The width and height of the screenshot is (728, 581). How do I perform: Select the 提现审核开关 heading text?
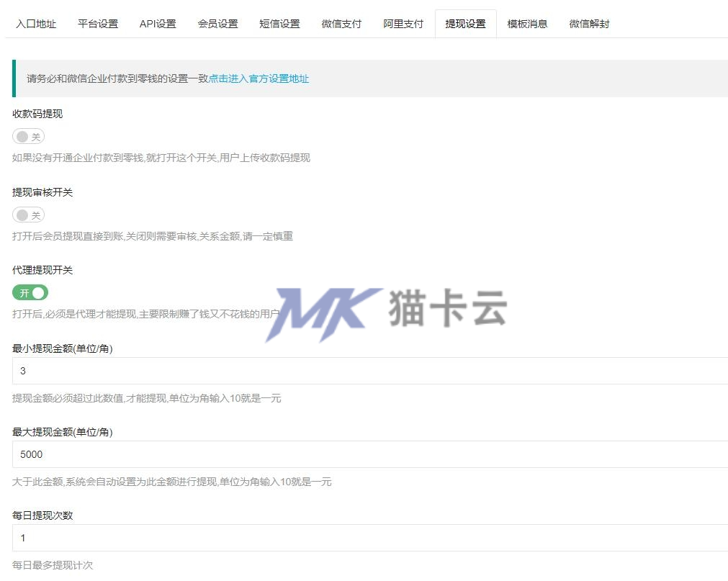pyautogui.click(x=42, y=192)
